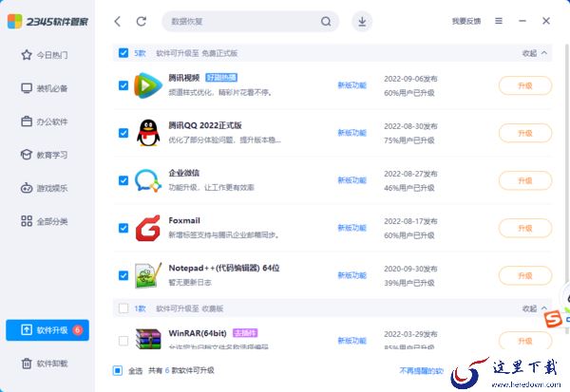This screenshot has width=570, height=392.
Task: Uncheck the 企业微信 checkbox
Action: click(123, 180)
